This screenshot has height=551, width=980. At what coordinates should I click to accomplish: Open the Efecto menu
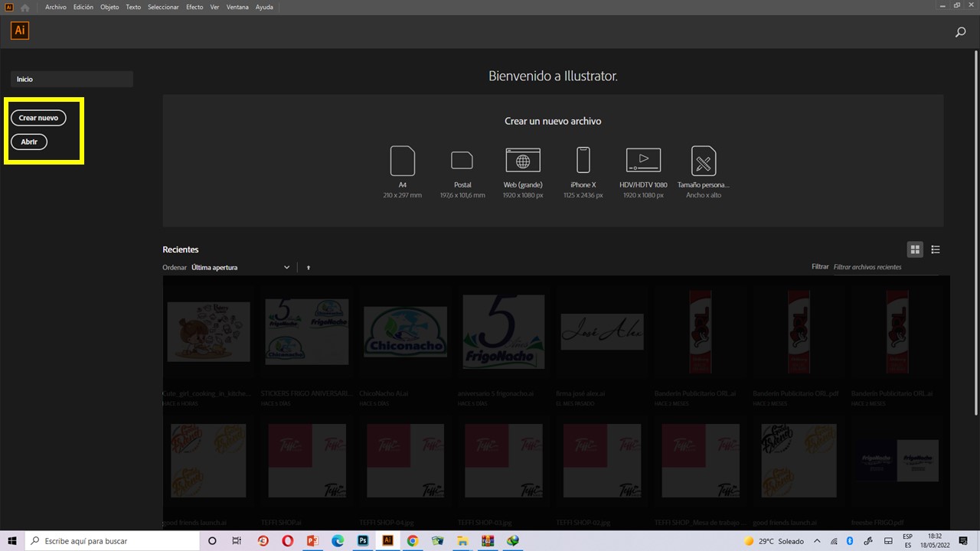click(194, 7)
